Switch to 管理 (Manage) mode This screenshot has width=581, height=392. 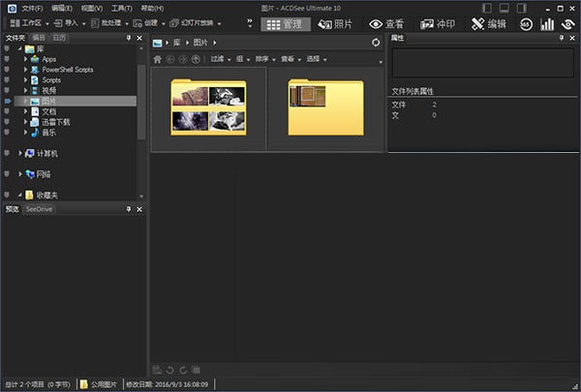287,23
